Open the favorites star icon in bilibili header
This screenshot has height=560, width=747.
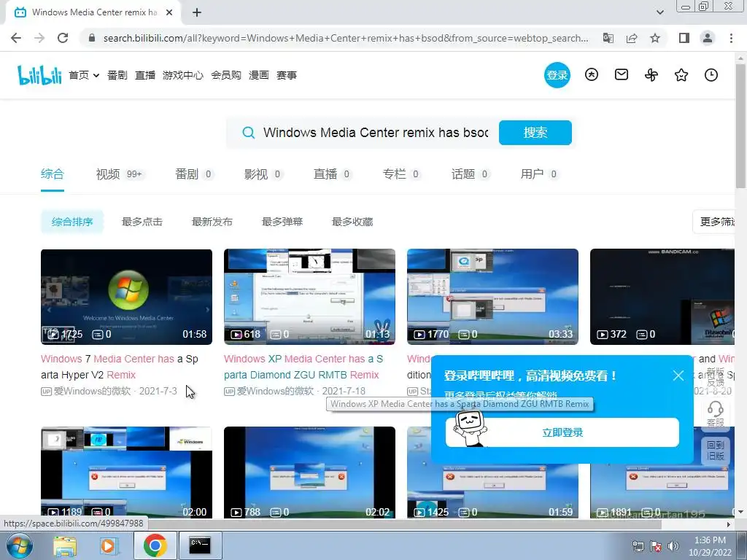(681, 75)
